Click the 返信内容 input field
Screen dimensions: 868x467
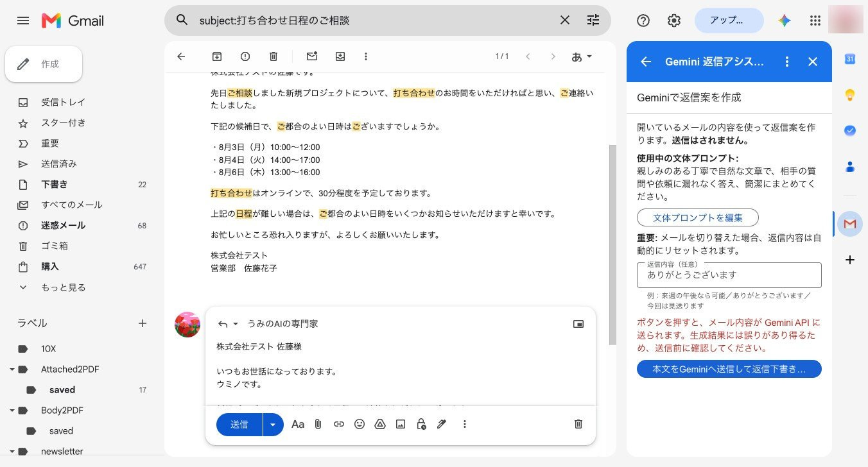(x=729, y=275)
